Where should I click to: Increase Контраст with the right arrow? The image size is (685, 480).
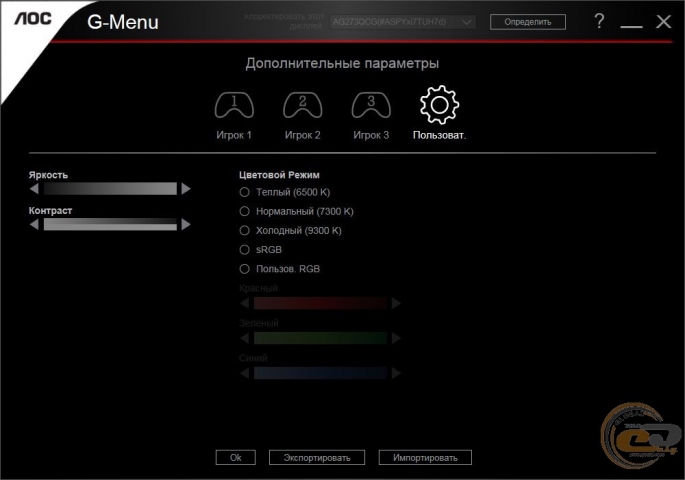(186, 224)
